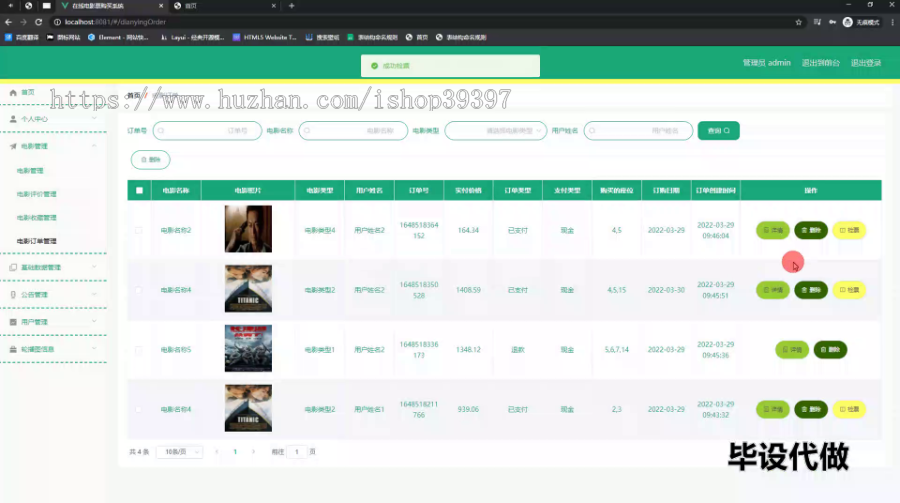The height and width of the screenshot is (503, 900).
Task: Click the browser profile avatar icon
Action: [847, 22]
